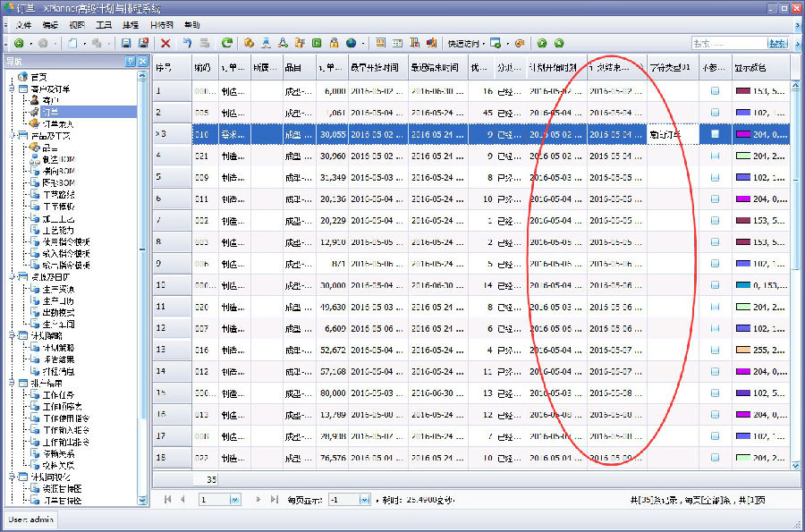
Task: Open the 帮助 menu
Action: click(191, 25)
